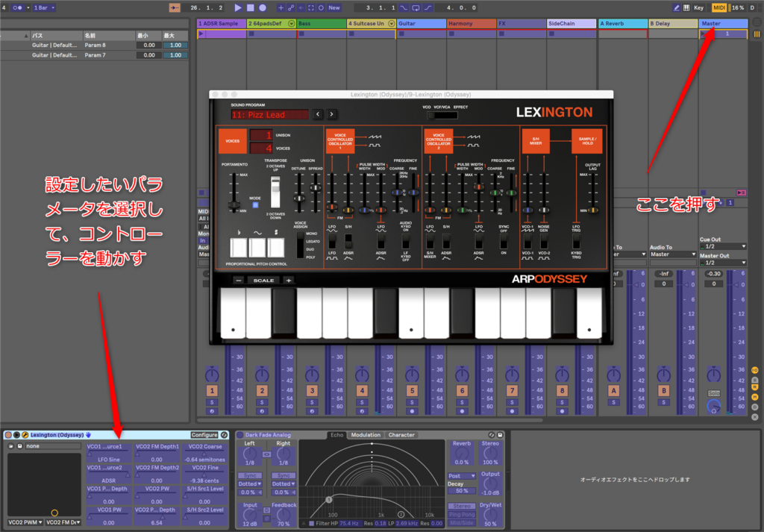Open the VCO2 PWM axis dropdown
This screenshot has height=532, width=764.
click(24, 522)
